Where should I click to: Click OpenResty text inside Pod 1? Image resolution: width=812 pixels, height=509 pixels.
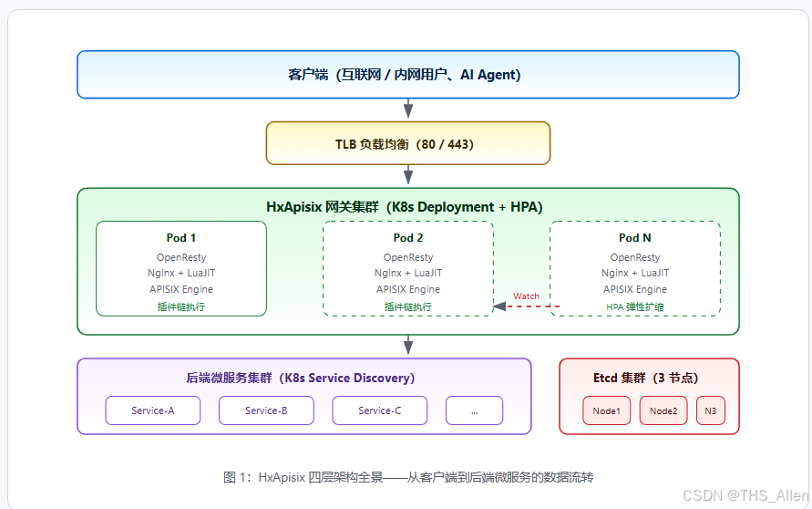click(x=181, y=257)
